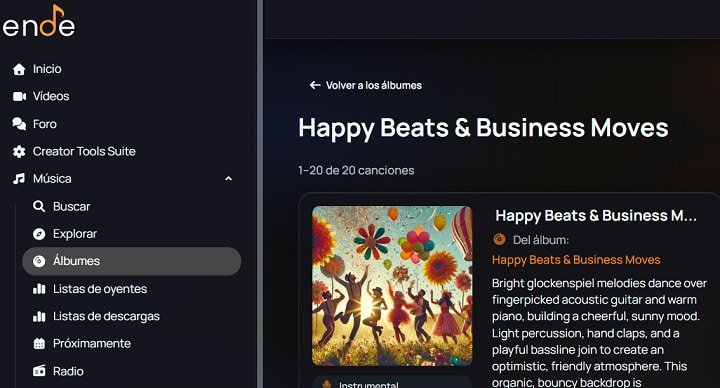Screen dimensions: 720x388
Task: Click the Del álbum: label
Action: pos(541,240)
